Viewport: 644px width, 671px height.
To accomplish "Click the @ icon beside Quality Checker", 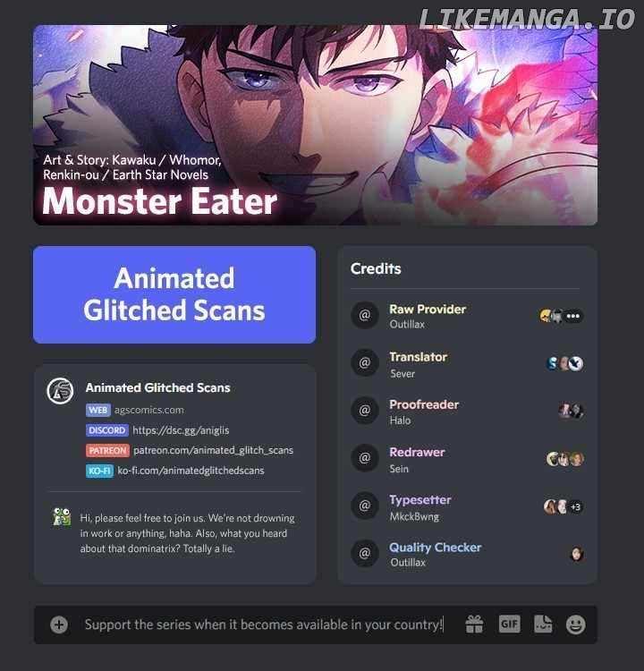I will pos(365,553).
